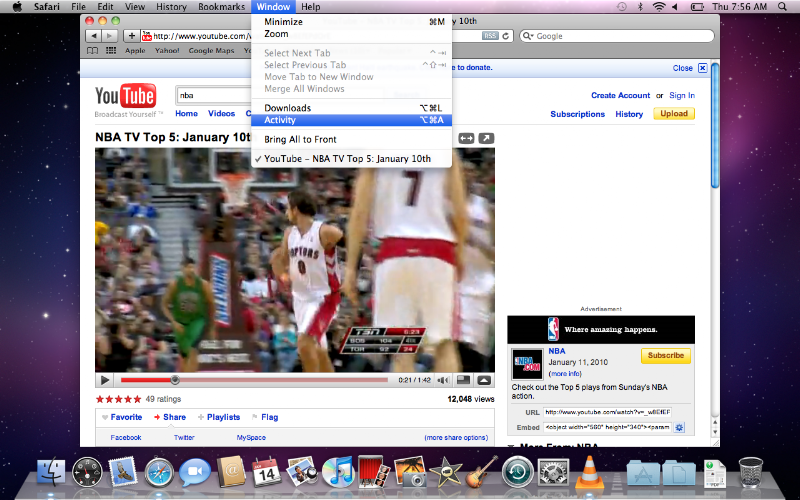Open the Subscriptions link
Screen dimensions: 800x500
click(x=577, y=114)
